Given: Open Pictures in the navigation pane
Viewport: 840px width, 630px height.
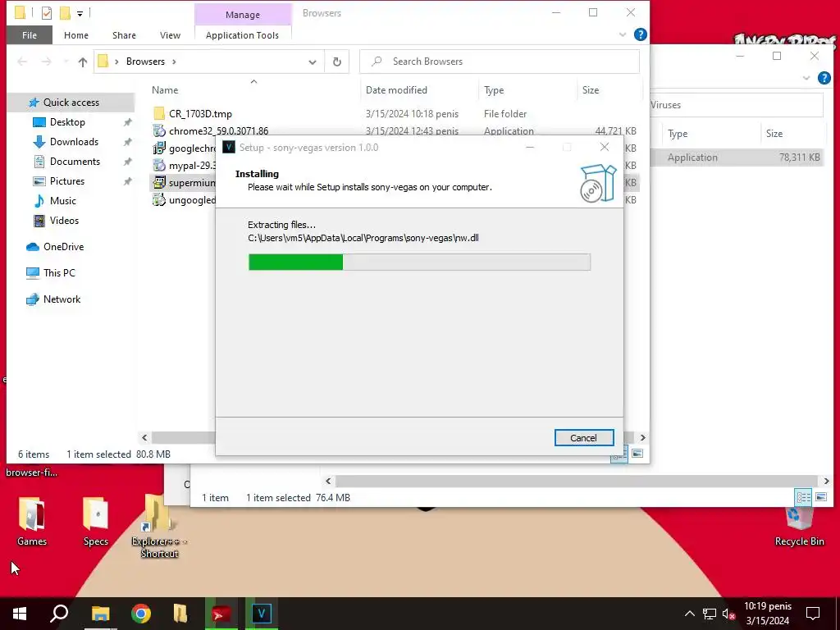Looking at the screenshot, I should pyautogui.click(x=67, y=181).
